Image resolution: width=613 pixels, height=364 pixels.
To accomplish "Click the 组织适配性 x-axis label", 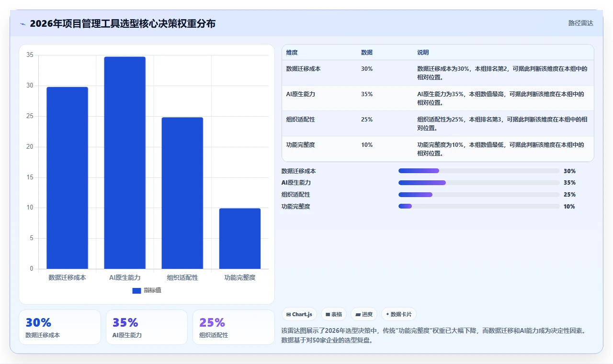I will [182, 277].
